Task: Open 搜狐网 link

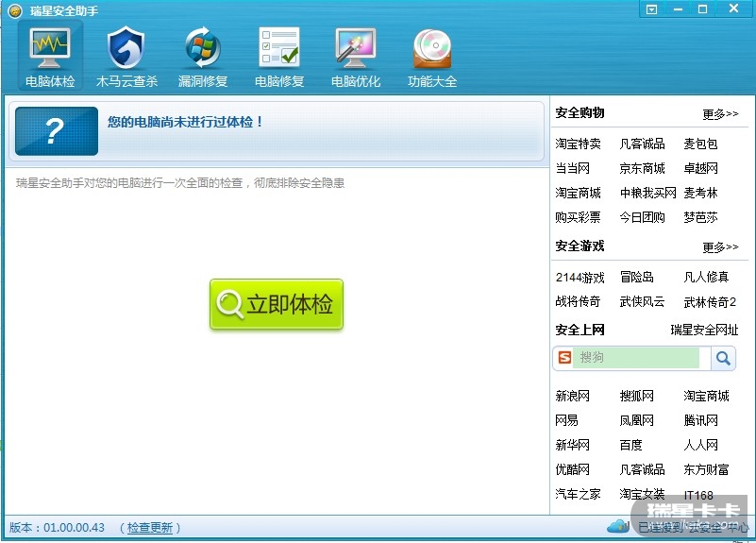Action: 636,396
